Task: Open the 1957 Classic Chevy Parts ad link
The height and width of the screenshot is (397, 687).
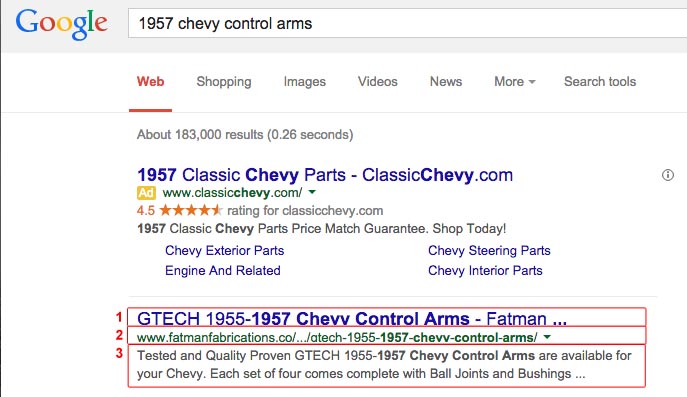Action: pyautogui.click(x=325, y=175)
